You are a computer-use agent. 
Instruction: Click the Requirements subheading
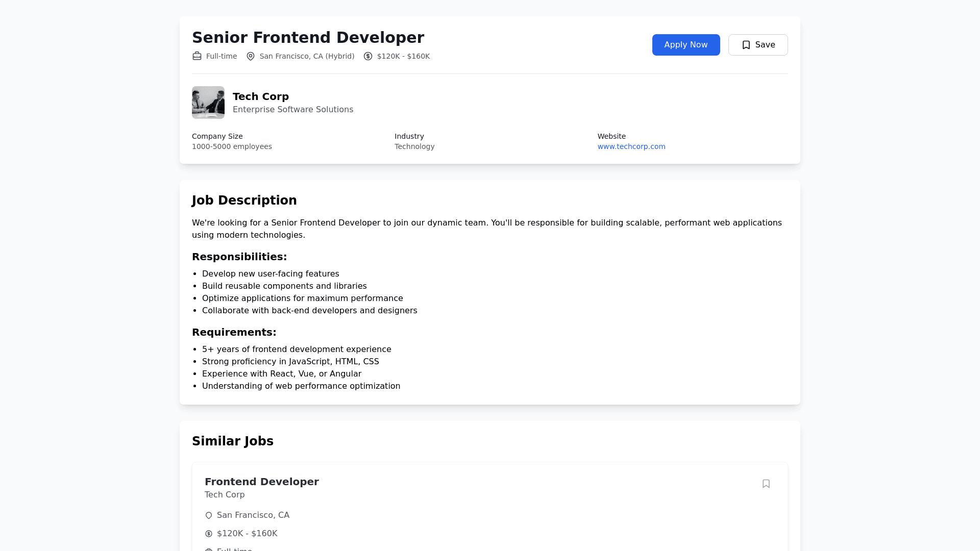pyautogui.click(x=234, y=332)
